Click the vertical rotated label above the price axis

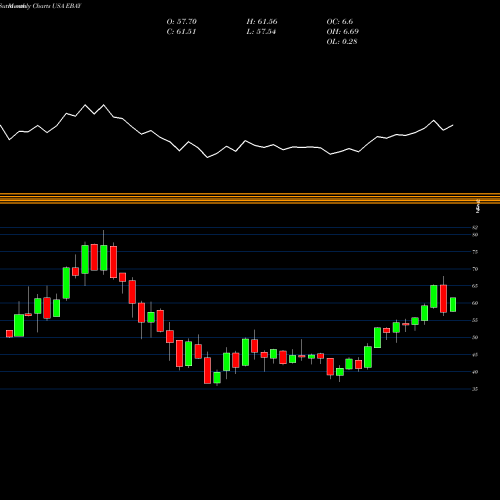click(479, 206)
